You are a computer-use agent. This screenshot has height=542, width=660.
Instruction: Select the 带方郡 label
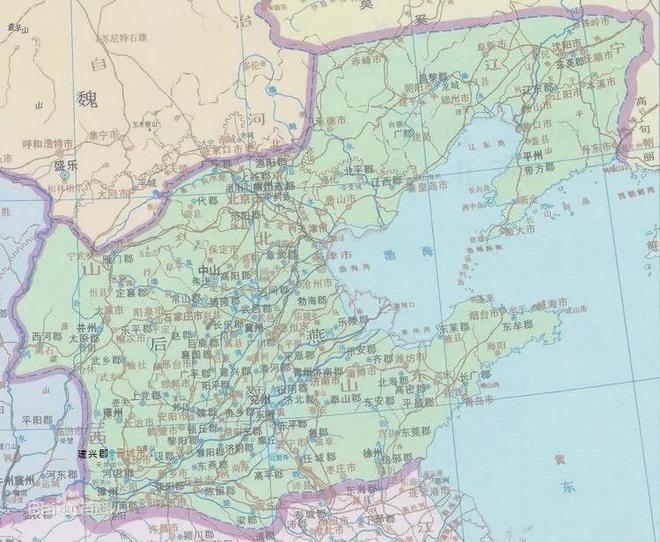[x=539, y=168]
